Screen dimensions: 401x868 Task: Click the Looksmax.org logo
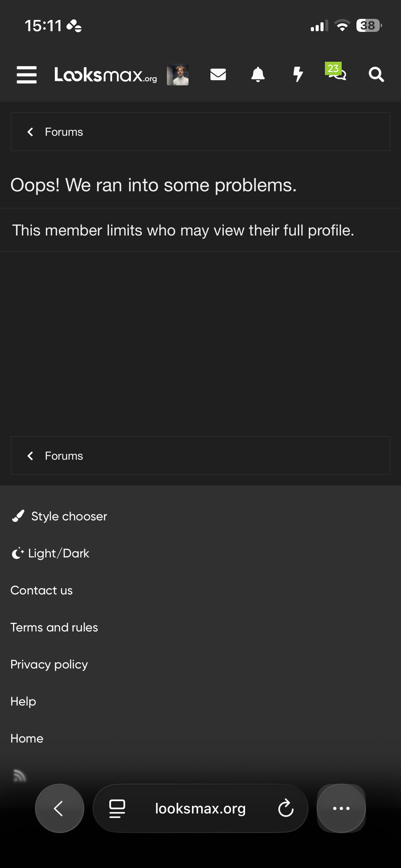coord(106,75)
